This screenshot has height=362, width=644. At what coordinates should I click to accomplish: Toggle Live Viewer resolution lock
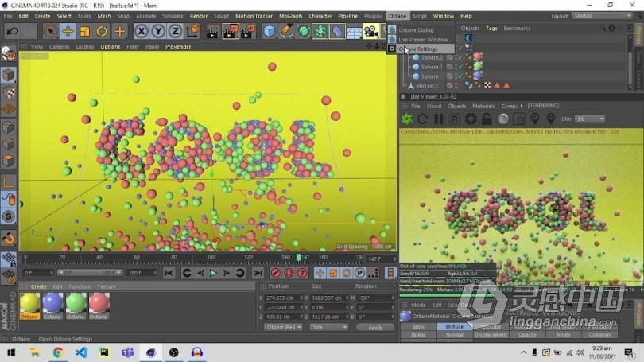coord(487,119)
